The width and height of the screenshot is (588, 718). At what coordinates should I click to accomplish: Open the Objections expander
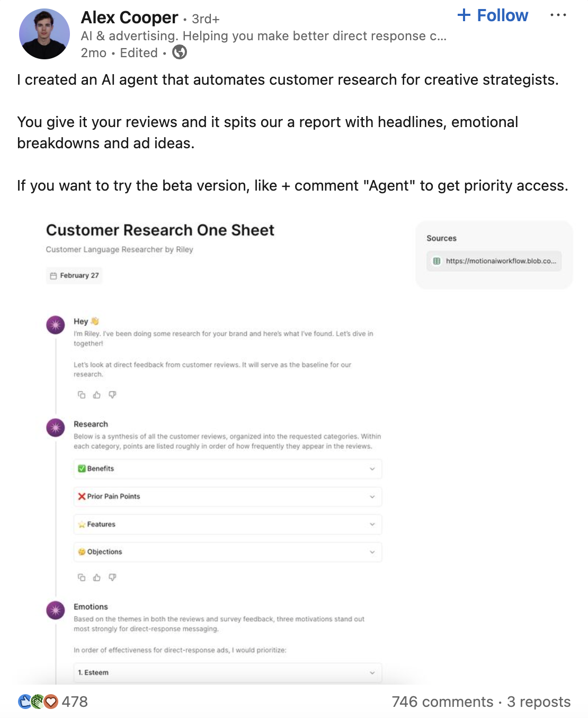(x=228, y=552)
